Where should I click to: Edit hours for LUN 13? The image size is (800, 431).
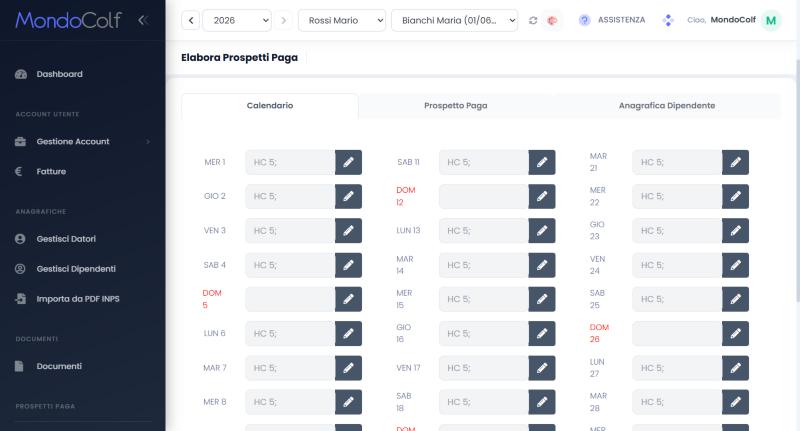[542, 231]
